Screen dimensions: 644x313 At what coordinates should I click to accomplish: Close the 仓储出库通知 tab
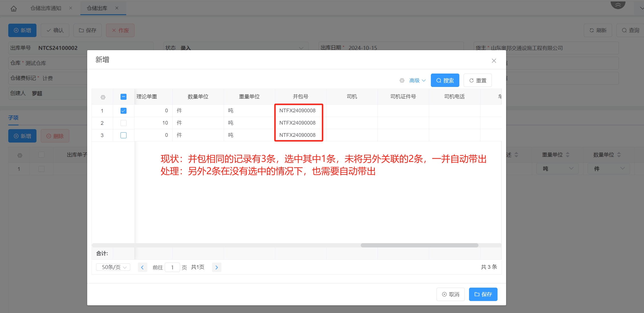(x=71, y=8)
